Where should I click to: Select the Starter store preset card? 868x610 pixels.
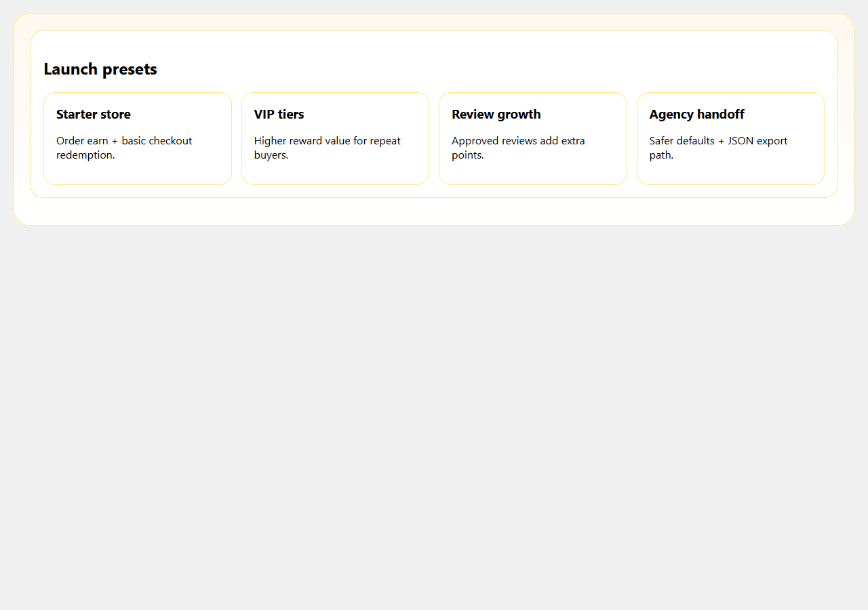tap(138, 138)
